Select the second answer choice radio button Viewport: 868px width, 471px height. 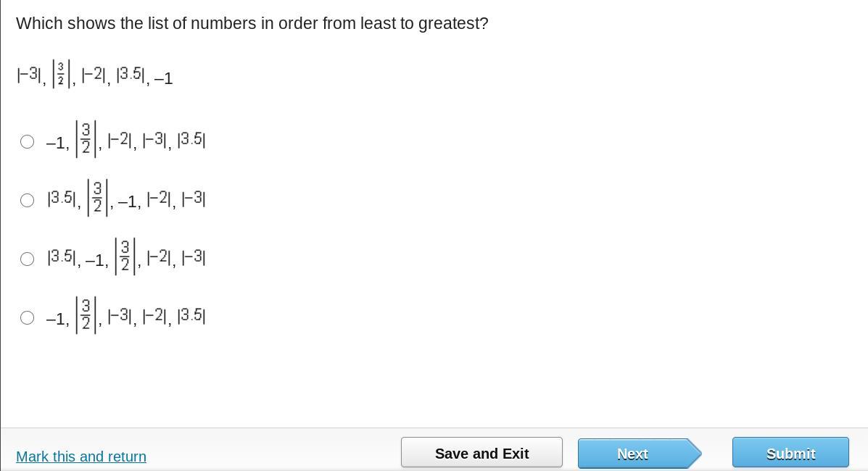pyautogui.click(x=28, y=201)
